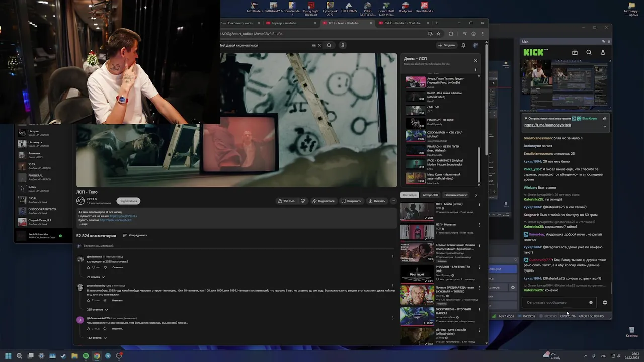Expand 73 replies on first comment
This screenshot has width=644, height=362.
(96, 277)
